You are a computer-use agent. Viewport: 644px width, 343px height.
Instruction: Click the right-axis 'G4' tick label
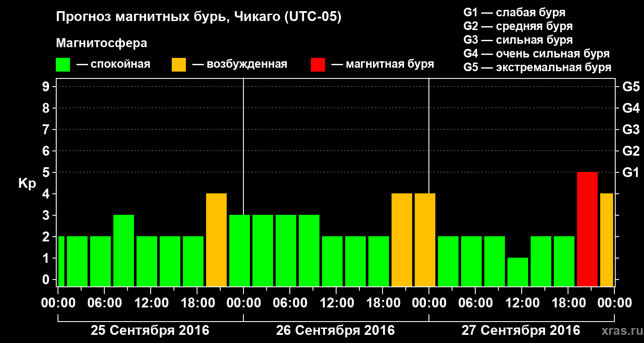click(x=631, y=108)
